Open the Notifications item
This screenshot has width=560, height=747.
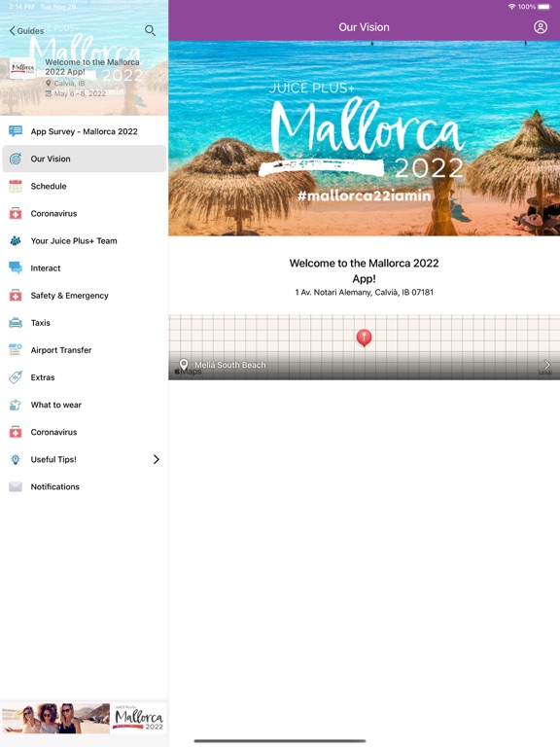click(x=85, y=486)
